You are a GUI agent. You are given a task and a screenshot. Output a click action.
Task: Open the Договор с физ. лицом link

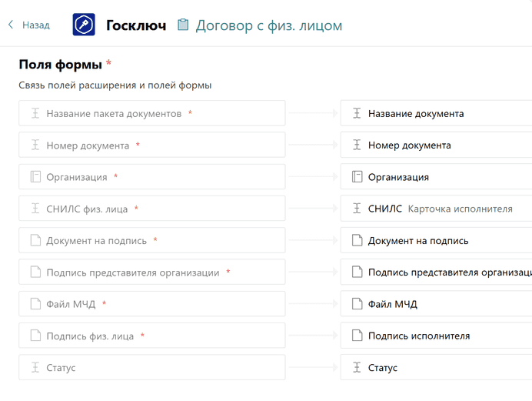(268, 25)
